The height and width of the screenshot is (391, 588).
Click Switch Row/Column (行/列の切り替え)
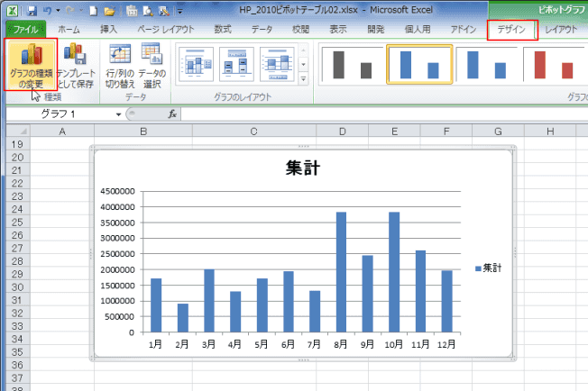[121, 65]
